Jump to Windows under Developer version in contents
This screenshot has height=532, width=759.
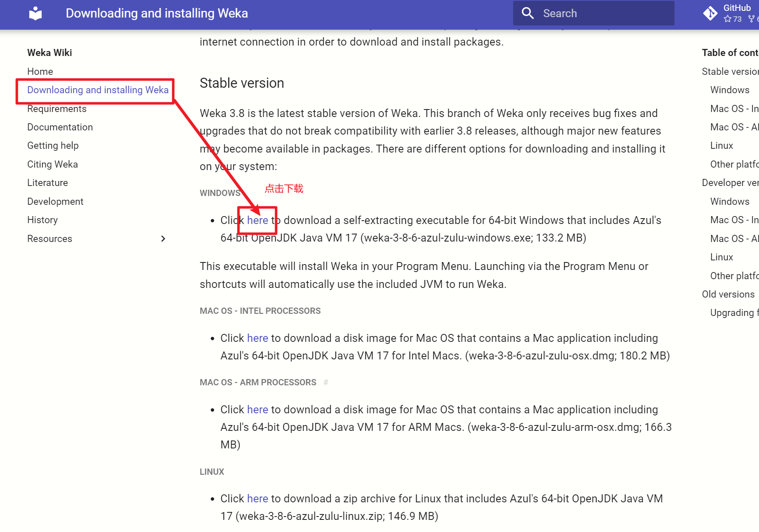coord(730,201)
